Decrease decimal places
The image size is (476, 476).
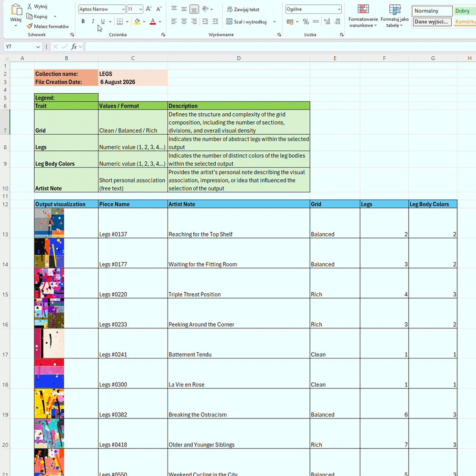[x=337, y=21]
